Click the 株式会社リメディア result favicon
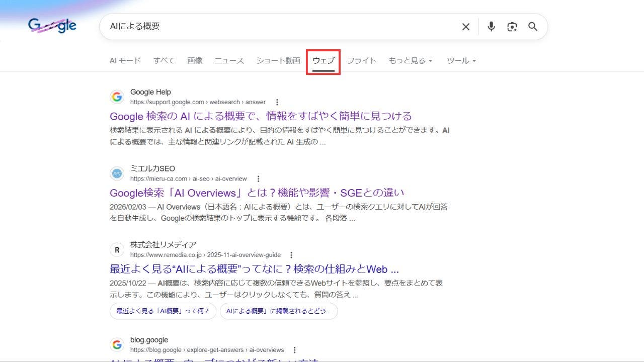The image size is (644, 362). coord(117,249)
